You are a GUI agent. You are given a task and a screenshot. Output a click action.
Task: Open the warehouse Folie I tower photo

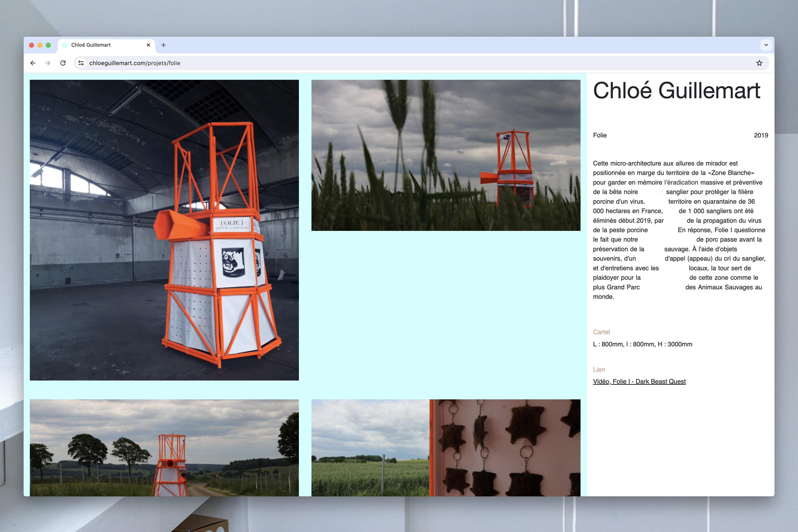coord(164,230)
